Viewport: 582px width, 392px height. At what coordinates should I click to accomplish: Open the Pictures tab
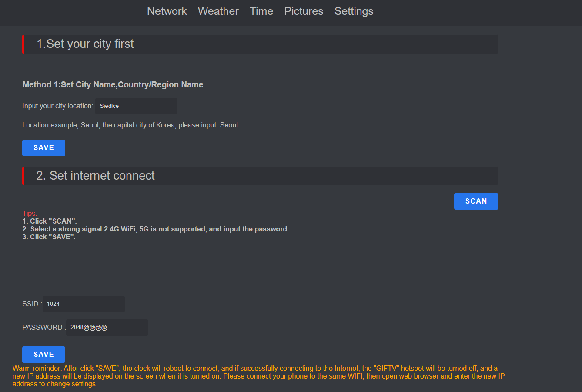point(304,11)
